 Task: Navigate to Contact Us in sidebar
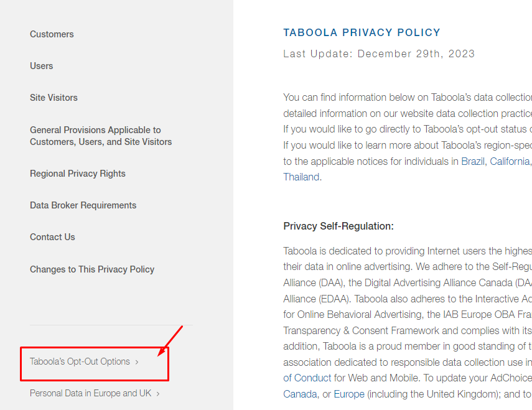coord(52,237)
